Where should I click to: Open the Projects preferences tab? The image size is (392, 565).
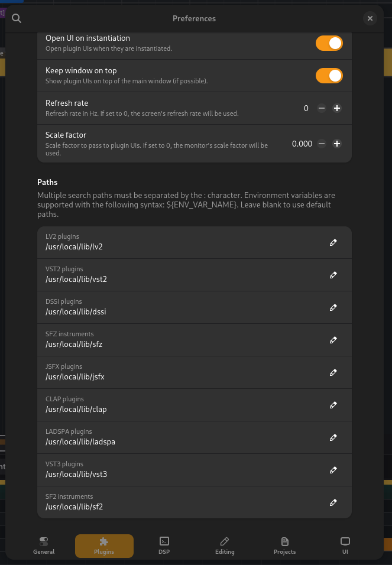(x=284, y=545)
